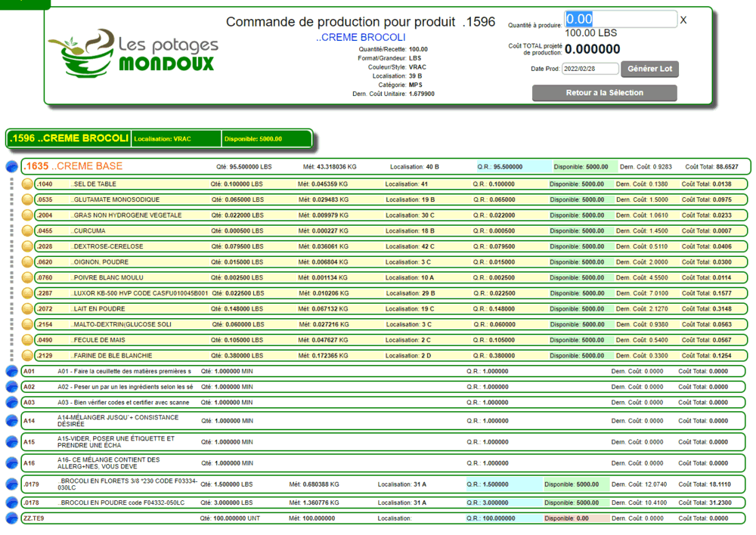
Task: Click the blue globe icon for step A01
Action: pos(11,371)
